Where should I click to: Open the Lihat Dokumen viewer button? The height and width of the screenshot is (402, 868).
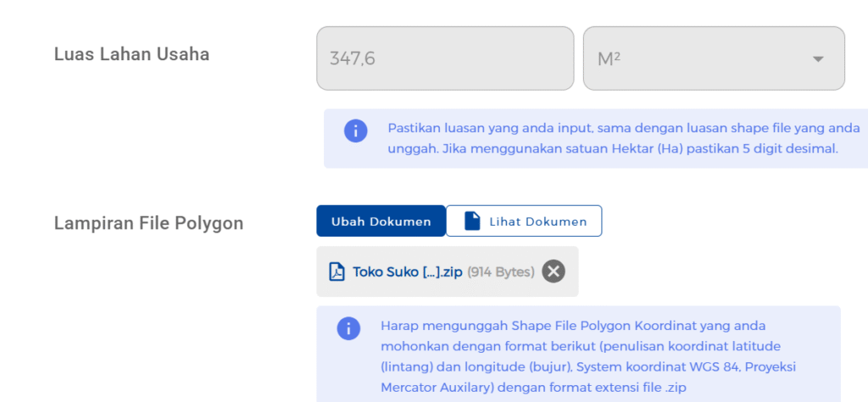tap(524, 221)
